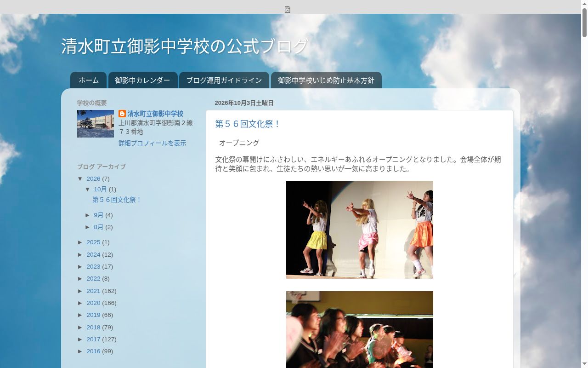The width and height of the screenshot is (588, 368).
Task: Open the ホーム tab
Action: pyautogui.click(x=89, y=80)
